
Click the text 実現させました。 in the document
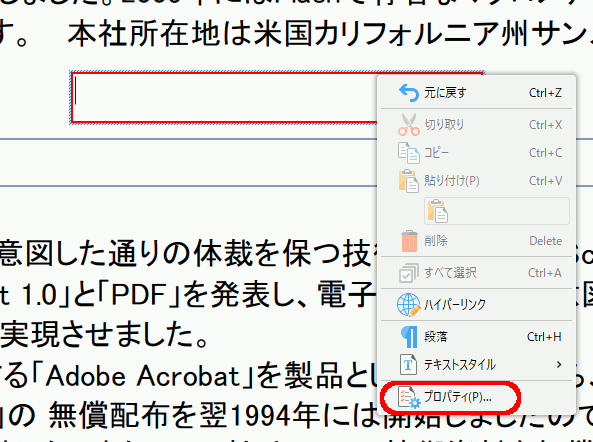(x=104, y=334)
